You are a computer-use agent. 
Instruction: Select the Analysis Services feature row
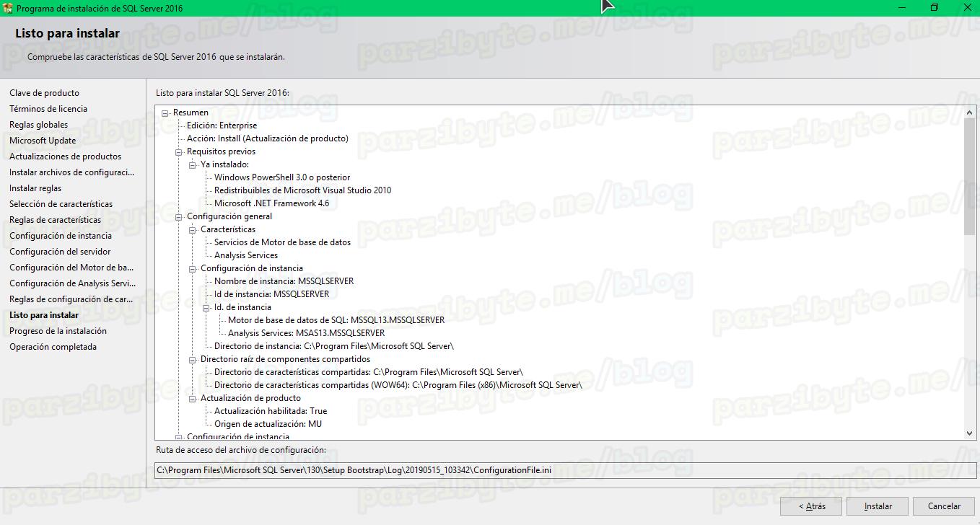[x=245, y=255]
